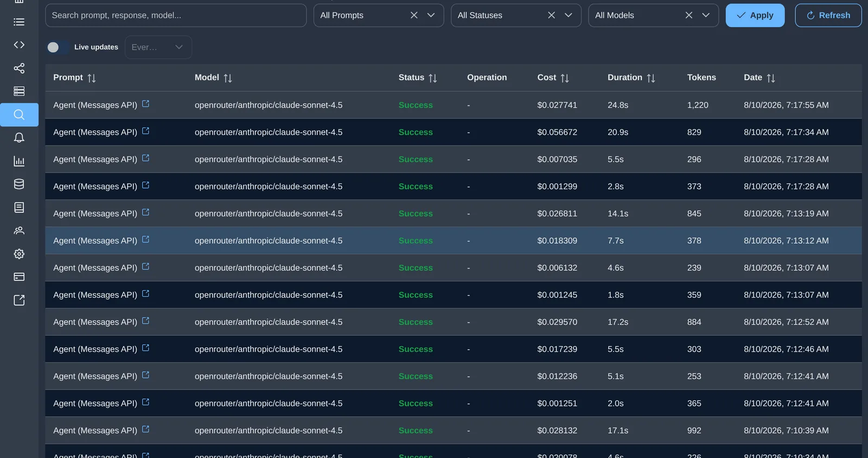Viewport: 868px width, 458px height.
Task: Open prompt link icon for $0.018309 row
Action: (145, 239)
